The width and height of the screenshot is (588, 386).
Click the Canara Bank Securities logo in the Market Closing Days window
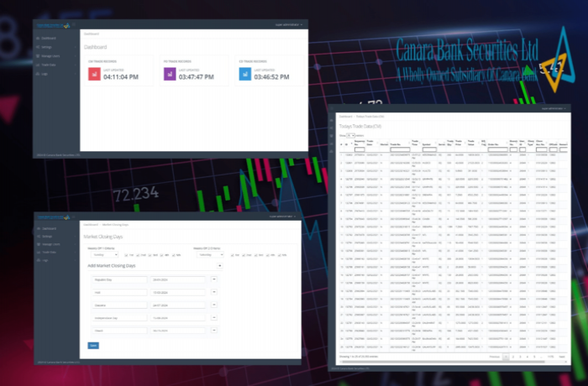coord(53,217)
